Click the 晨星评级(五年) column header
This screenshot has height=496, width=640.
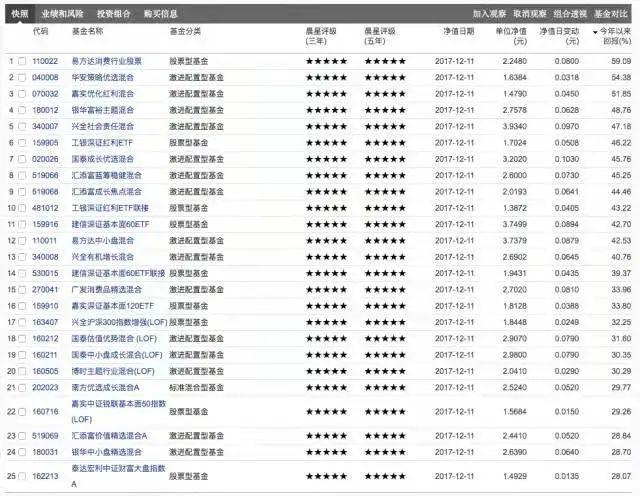(x=380, y=36)
